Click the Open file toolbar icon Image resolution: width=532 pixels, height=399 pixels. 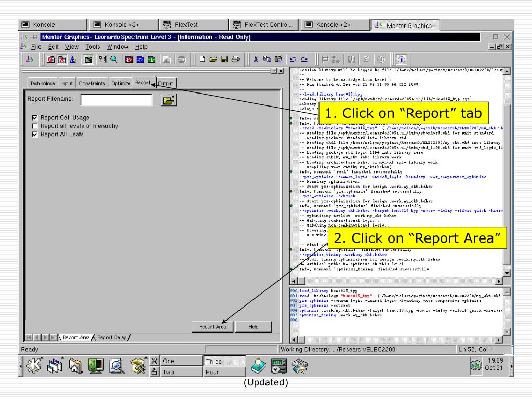click(x=213, y=59)
